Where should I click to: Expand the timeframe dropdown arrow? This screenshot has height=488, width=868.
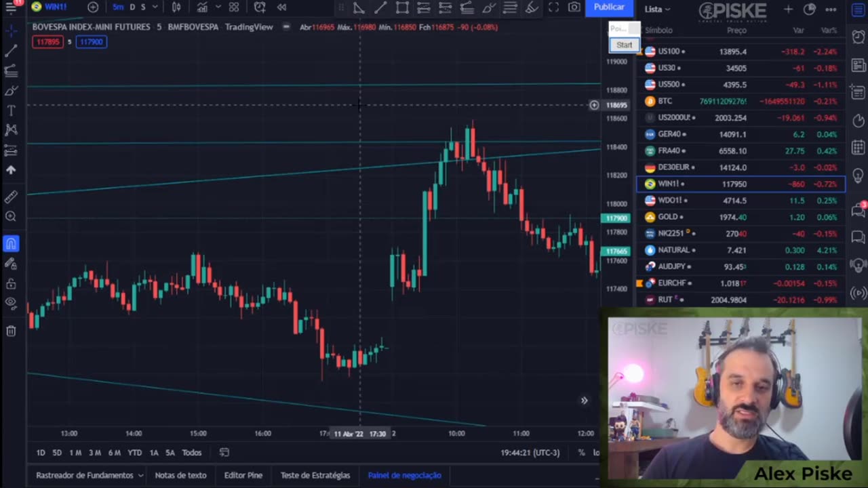pyautogui.click(x=155, y=7)
